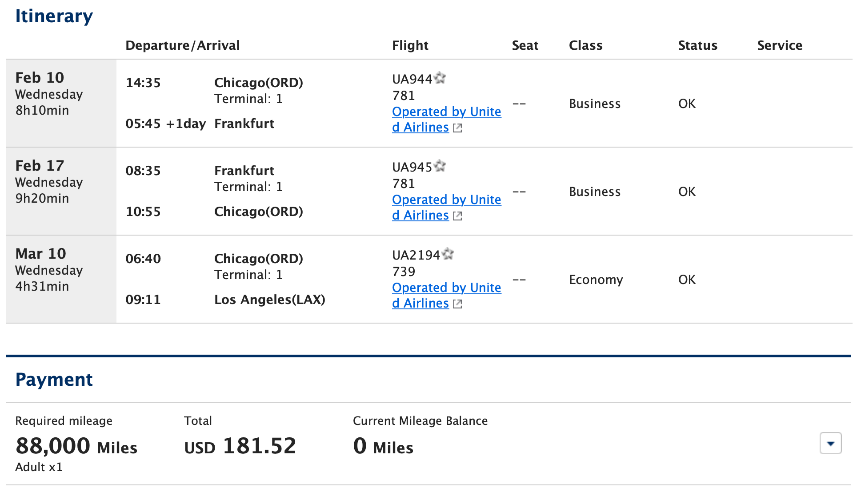Click the 88,000 Miles required mileage value
The image size is (857, 504).
[76, 446]
